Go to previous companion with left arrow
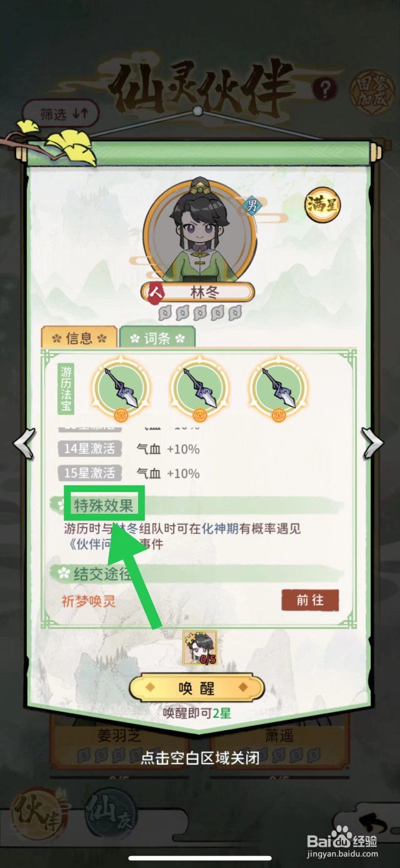Image resolution: width=400 pixels, height=868 pixels. click(x=24, y=443)
